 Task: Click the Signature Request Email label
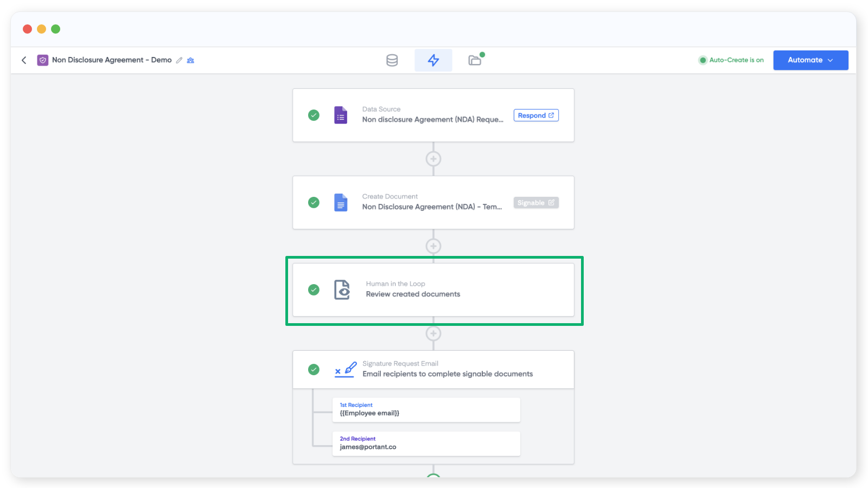click(x=400, y=363)
